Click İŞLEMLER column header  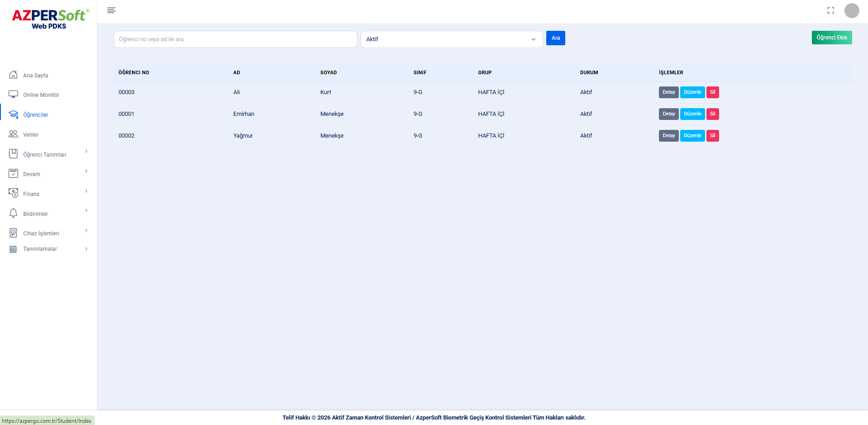click(x=671, y=72)
